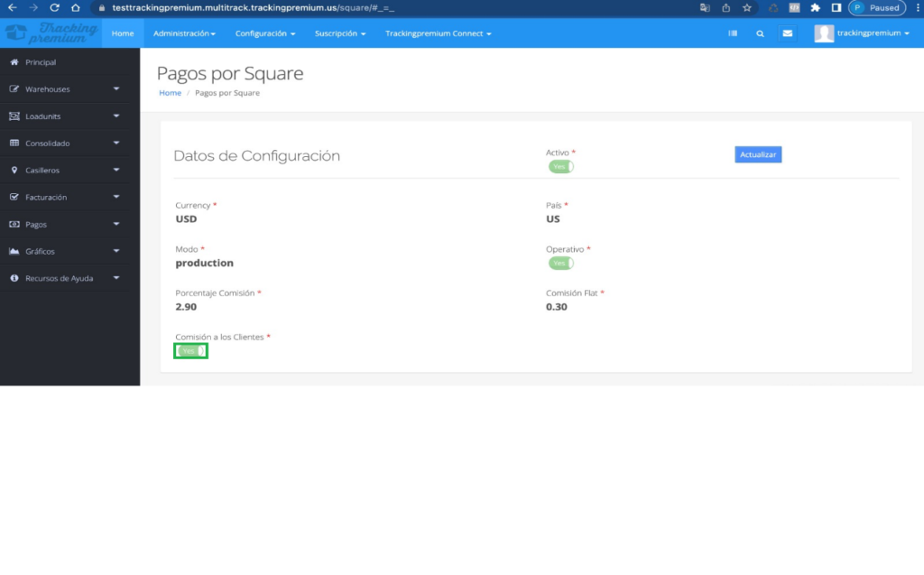This screenshot has width=924, height=575.
Task: Click the Porcentaje Comisión value 2.90
Action: click(x=186, y=307)
